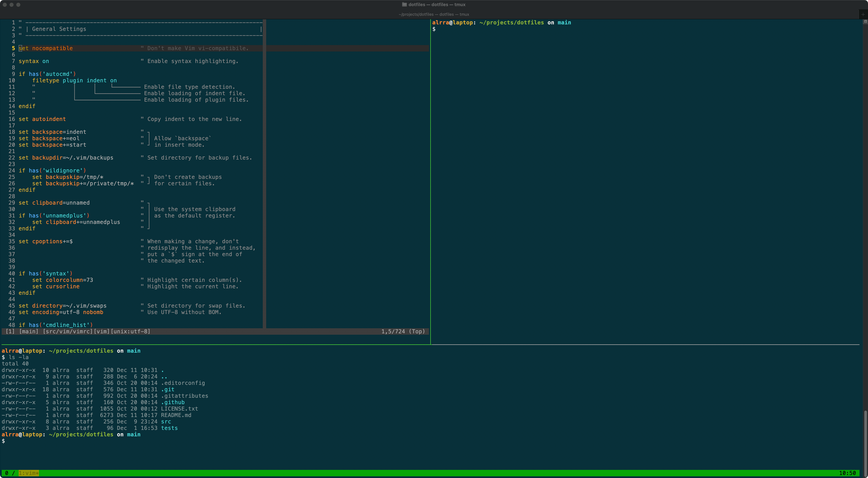Viewport: 868px width, 478px height.
Task: Click the green zoom window button
Action: (18, 5)
